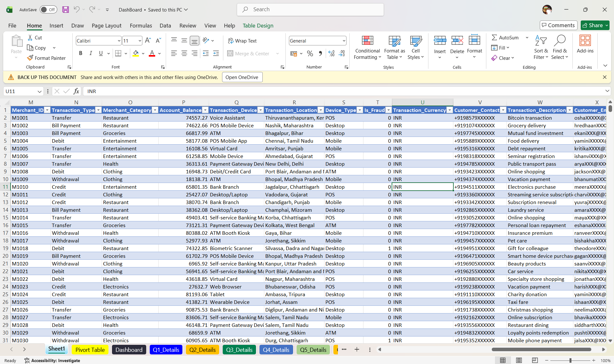Open the Formulas ribbon tab
Viewport: 614px width, 364px height.
pos(141,26)
